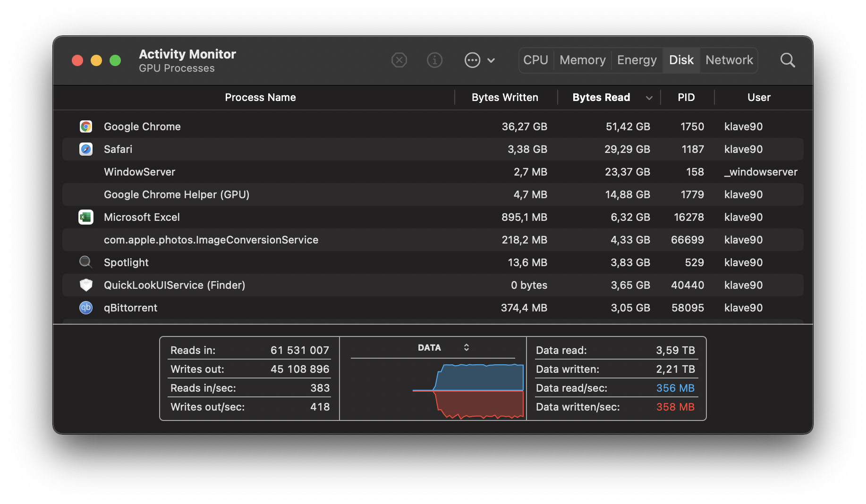Screen dimensions: 866x504
Task: Select the WindowServer process row
Action: tap(433, 172)
